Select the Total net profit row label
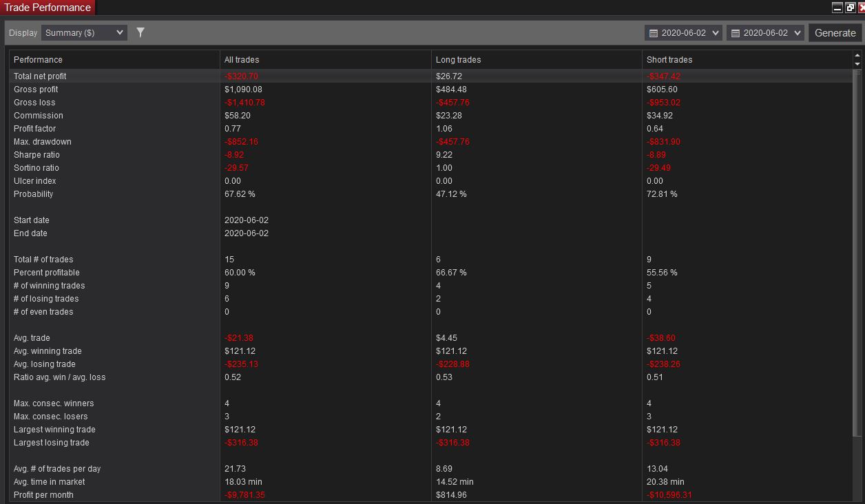This screenshot has height=504, width=865. pyautogui.click(x=40, y=76)
